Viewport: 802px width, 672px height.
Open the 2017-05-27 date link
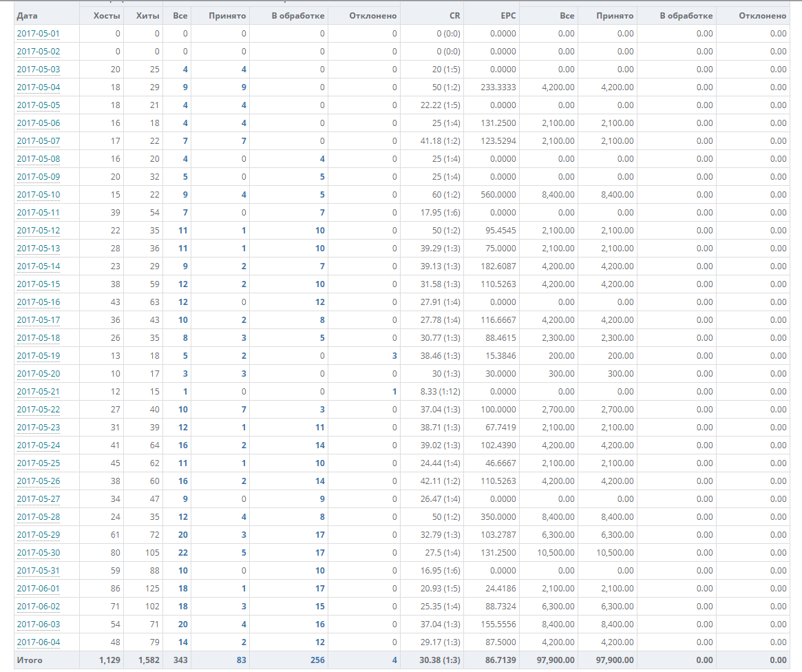pyautogui.click(x=39, y=499)
